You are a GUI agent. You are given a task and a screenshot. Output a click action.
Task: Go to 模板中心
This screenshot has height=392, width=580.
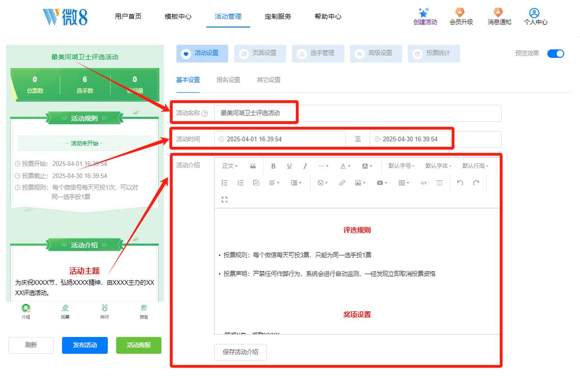178,16
